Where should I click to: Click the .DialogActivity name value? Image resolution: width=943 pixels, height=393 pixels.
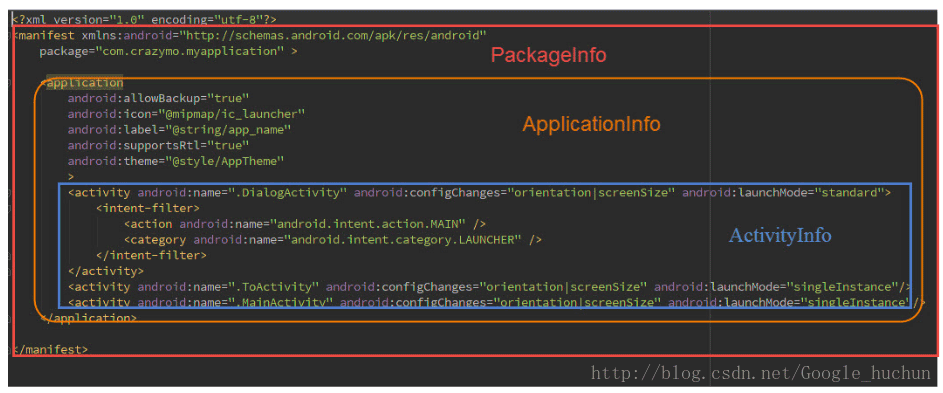(287, 193)
